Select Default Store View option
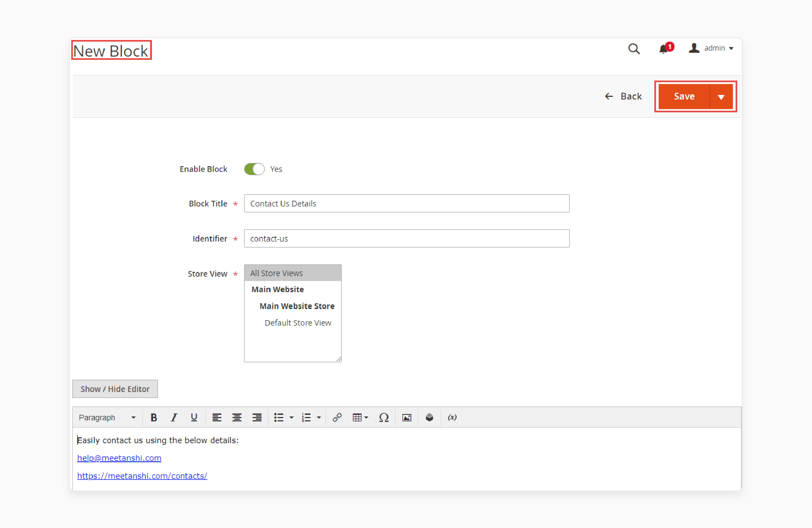The image size is (812, 528). pyautogui.click(x=297, y=323)
